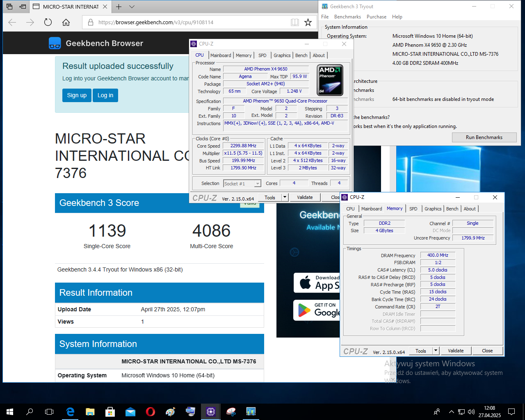Viewport: 525px width, 420px height.
Task: Click the Get it on Google Play badge
Action: click(317, 310)
